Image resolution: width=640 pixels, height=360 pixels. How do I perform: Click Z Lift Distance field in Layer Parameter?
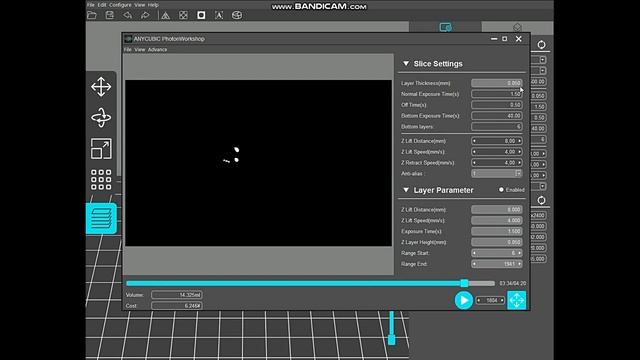[497, 209]
